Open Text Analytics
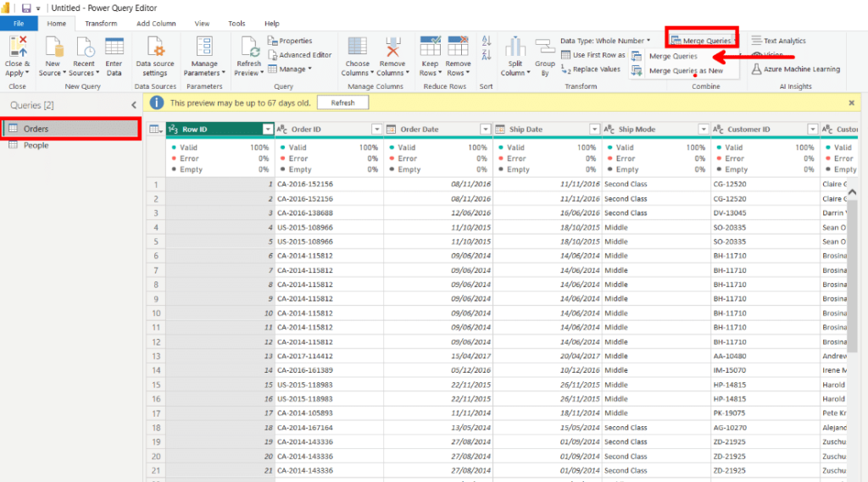The height and width of the screenshot is (482, 868). [779, 41]
